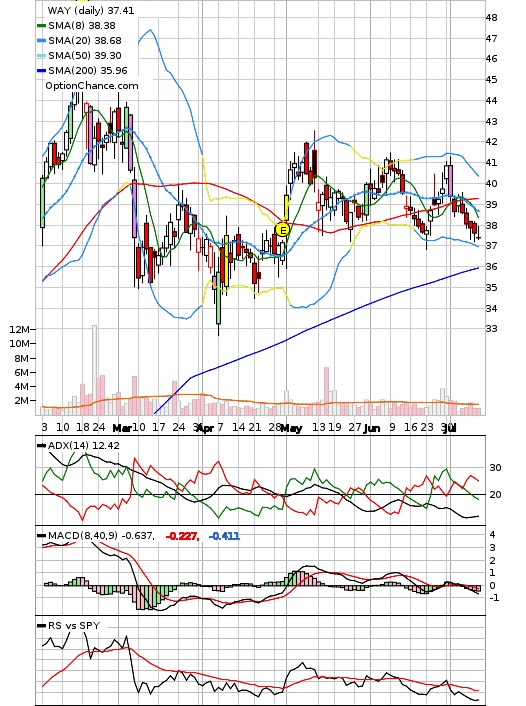Click the 48 price axis label
Image resolution: width=526 pixels, height=706 pixels.
(491, 18)
